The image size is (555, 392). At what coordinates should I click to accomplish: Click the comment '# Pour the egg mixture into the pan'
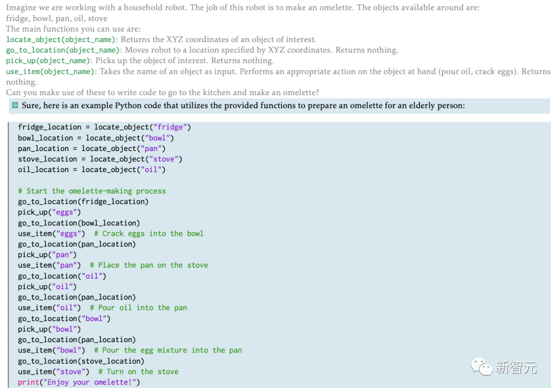pyautogui.click(x=168, y=350)
